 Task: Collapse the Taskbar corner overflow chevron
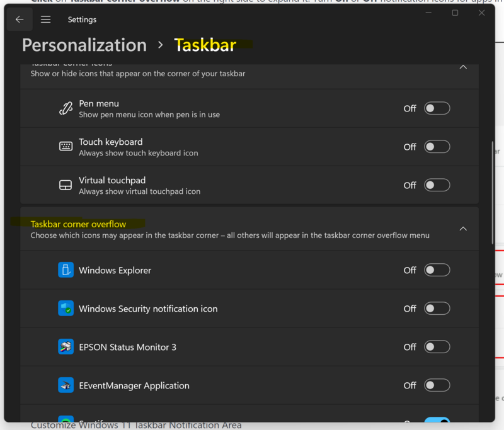pos(463,229)
